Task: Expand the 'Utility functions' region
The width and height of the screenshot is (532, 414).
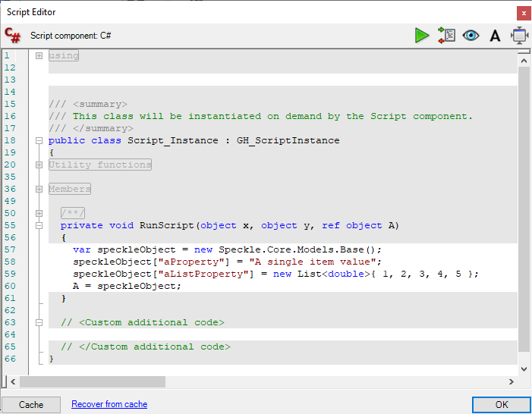Action: (x=39, y=165)
